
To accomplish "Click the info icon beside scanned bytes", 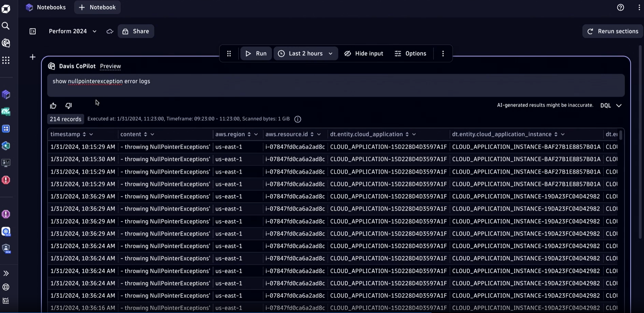I will point(298,119).
